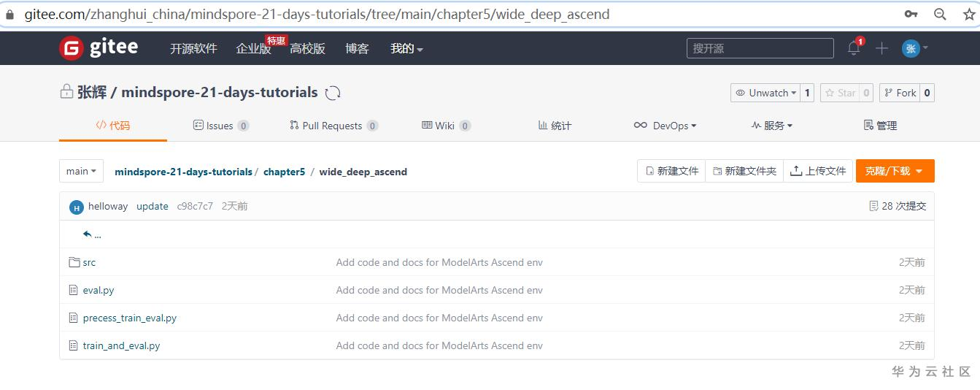Screen dimensions: 980x390
Task: Open the precess_train_eval.py file name link
Action: coord(130,318)
